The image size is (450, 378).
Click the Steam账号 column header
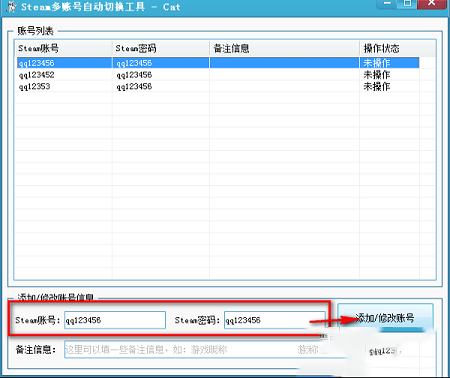click(63, 49)
